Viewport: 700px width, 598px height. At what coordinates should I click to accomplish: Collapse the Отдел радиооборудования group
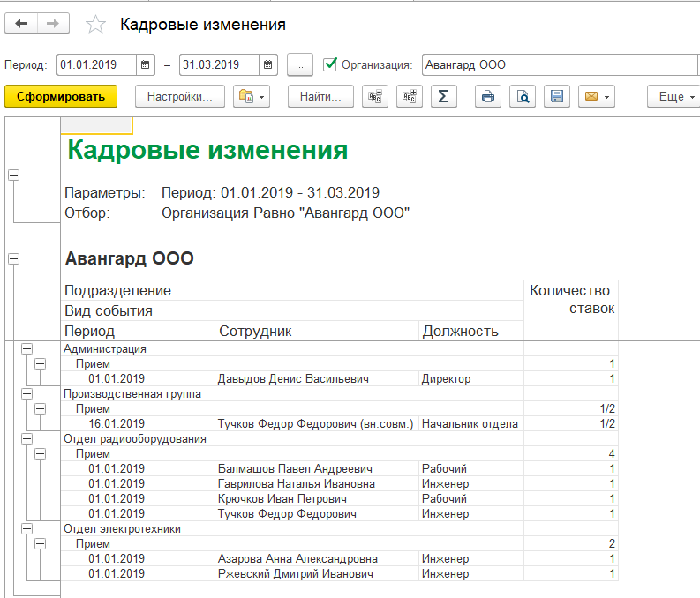click(26, 438)
